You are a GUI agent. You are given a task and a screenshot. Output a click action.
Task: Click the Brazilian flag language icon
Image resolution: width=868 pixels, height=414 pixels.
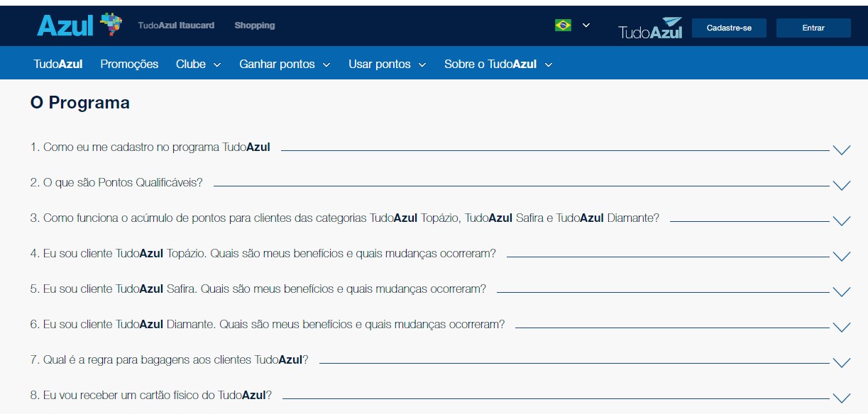click(x=563, y=25)
